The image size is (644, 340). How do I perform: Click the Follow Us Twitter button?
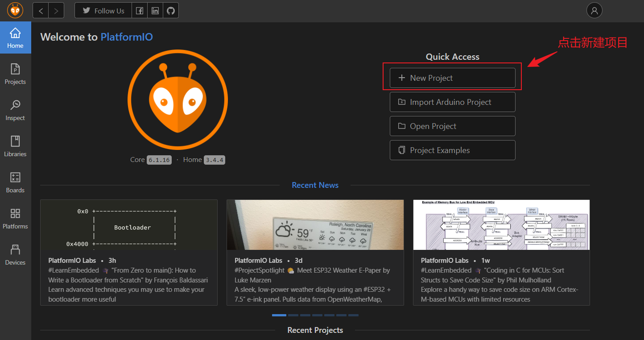(103, 11)
